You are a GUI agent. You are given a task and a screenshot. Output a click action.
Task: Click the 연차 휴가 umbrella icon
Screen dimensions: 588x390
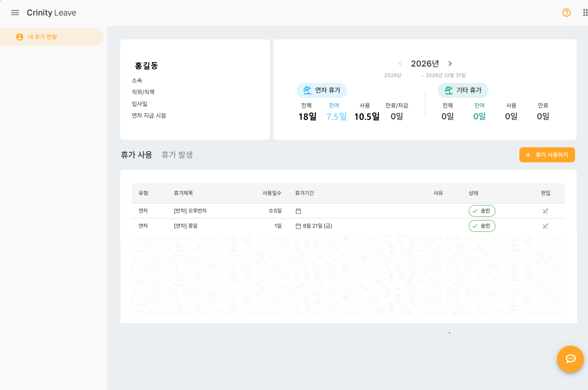click(x=307, y=90)
